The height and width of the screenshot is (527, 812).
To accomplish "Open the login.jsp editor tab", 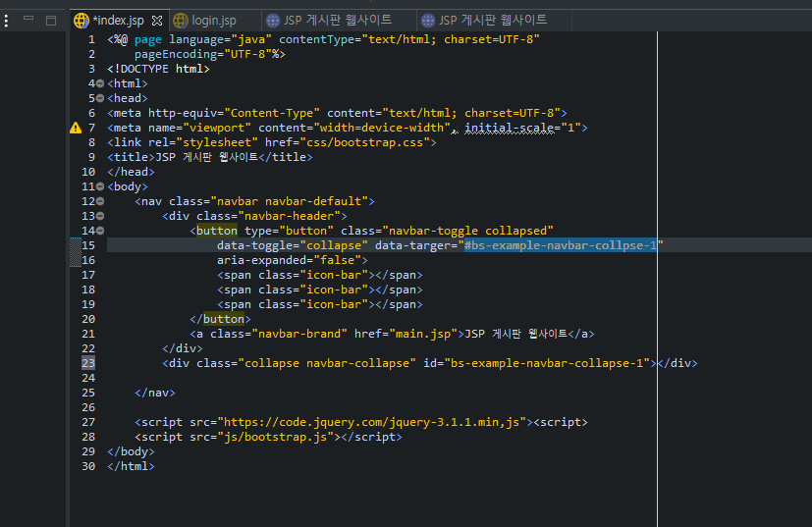I will click(x=213, y=21).
